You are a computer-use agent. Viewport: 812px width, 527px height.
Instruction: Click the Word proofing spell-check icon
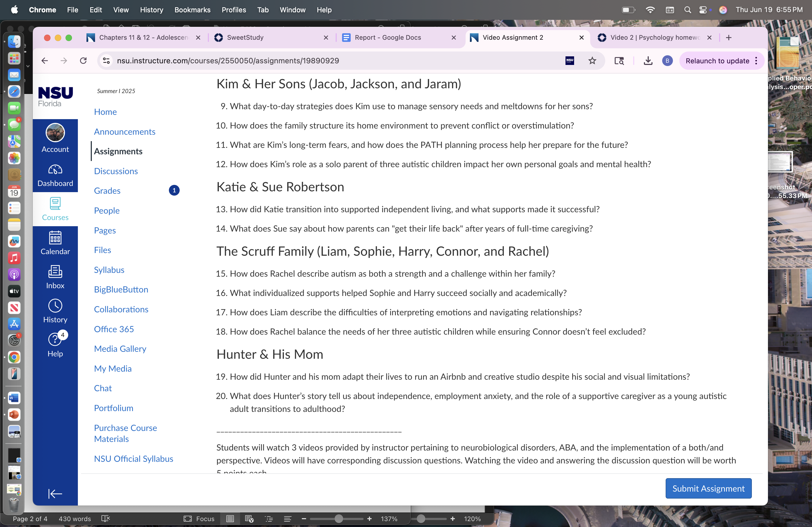pyautogui.click(x=106, y=518)
